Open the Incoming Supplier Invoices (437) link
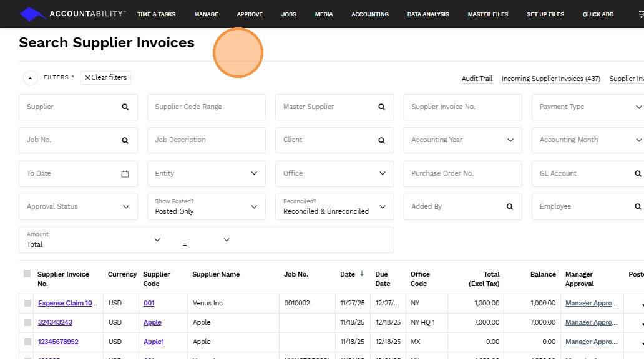The height and width of the screenshot is (359, 644). point(550,79)
